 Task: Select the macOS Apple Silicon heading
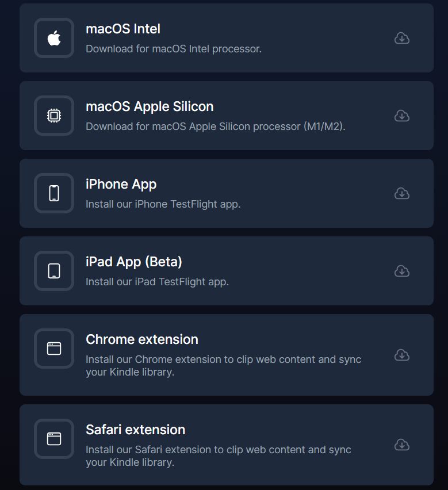(150, 106)
